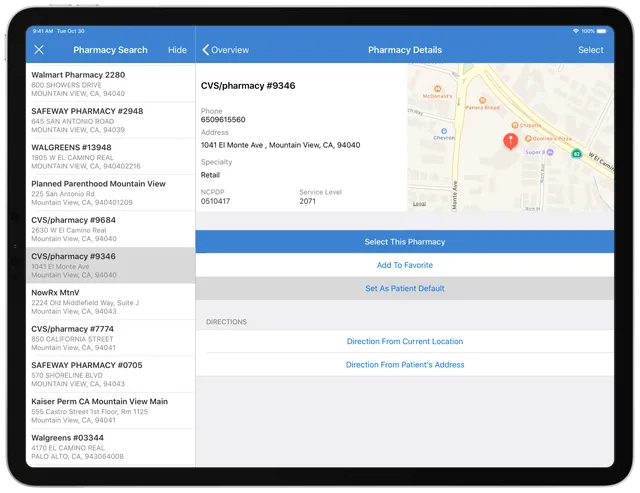This screenshot has height=493, width=640.
Task: Tap the Super 8 lodging map icon
Action: click(550, 152)
